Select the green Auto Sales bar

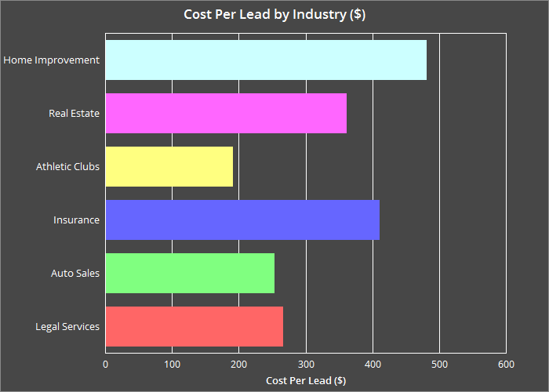tap(190, 273)
